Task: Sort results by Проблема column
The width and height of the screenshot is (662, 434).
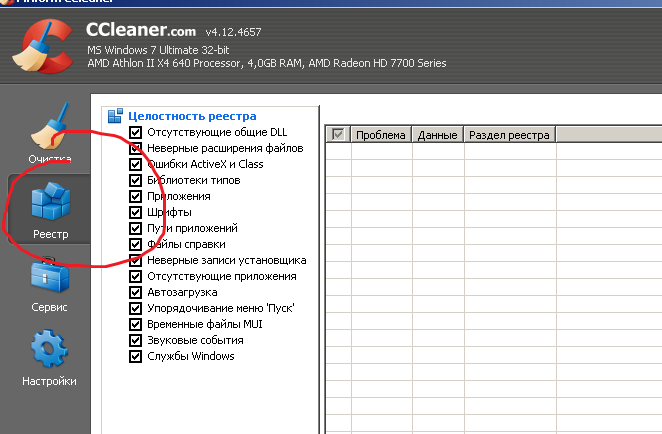Action: pos(381,135)
